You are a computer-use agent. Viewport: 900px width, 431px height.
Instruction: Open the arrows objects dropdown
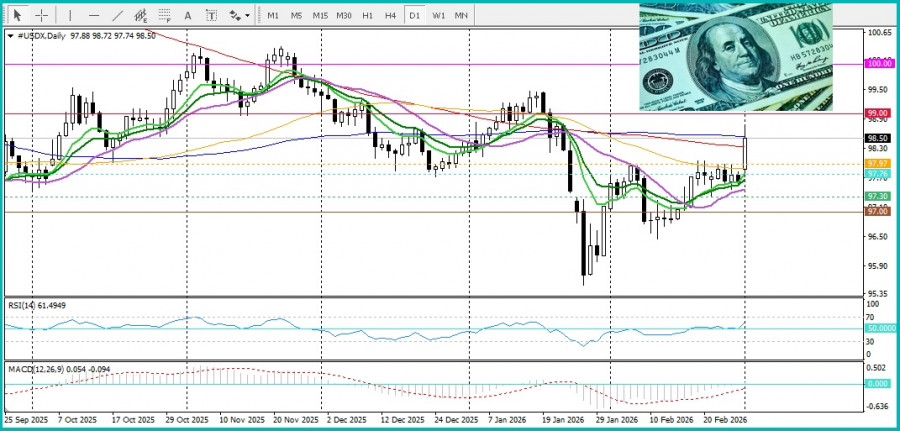(x=238, y=16)
